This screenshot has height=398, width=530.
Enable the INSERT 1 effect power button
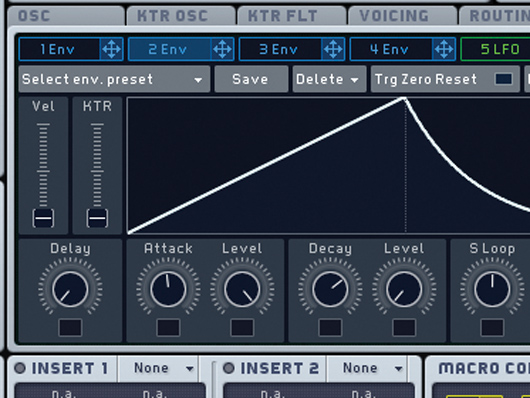click(x=20, y=368)
